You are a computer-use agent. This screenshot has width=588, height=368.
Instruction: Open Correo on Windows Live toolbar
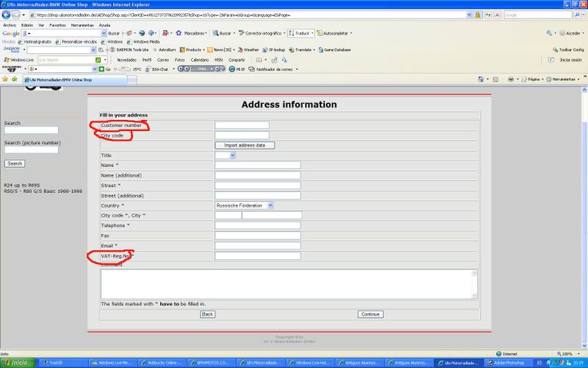pos(162,60)
